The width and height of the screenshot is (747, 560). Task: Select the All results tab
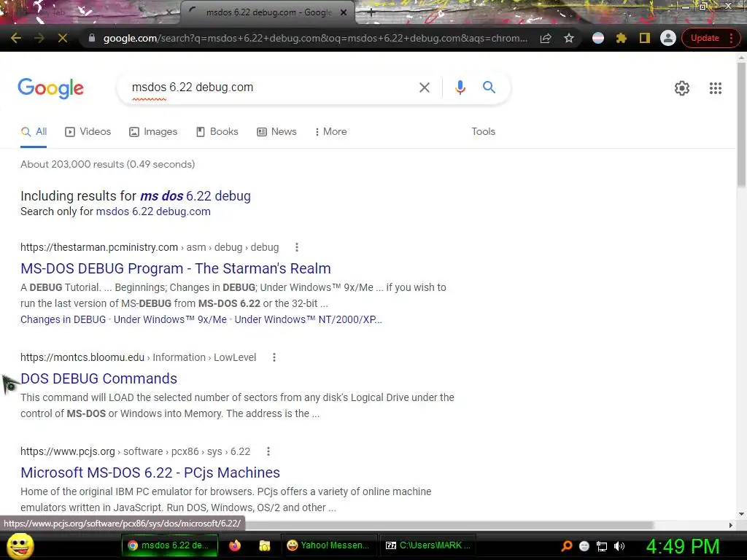(x=34, y=132)
